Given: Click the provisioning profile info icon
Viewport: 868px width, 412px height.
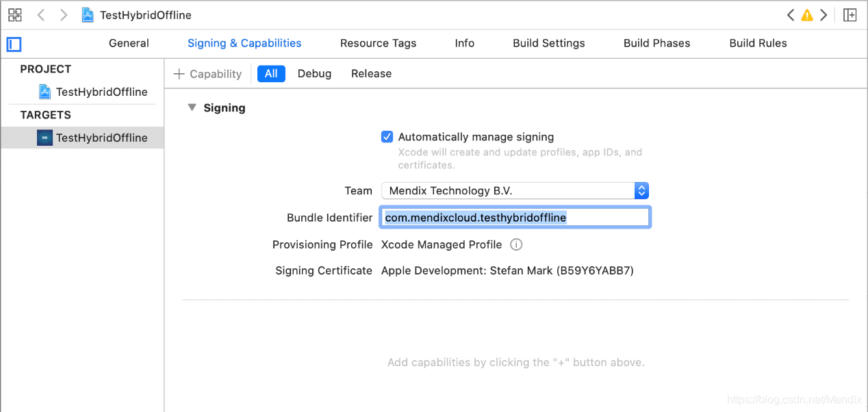Looking at the screenshot, I should pyautogui.click(x=517, y=244).
